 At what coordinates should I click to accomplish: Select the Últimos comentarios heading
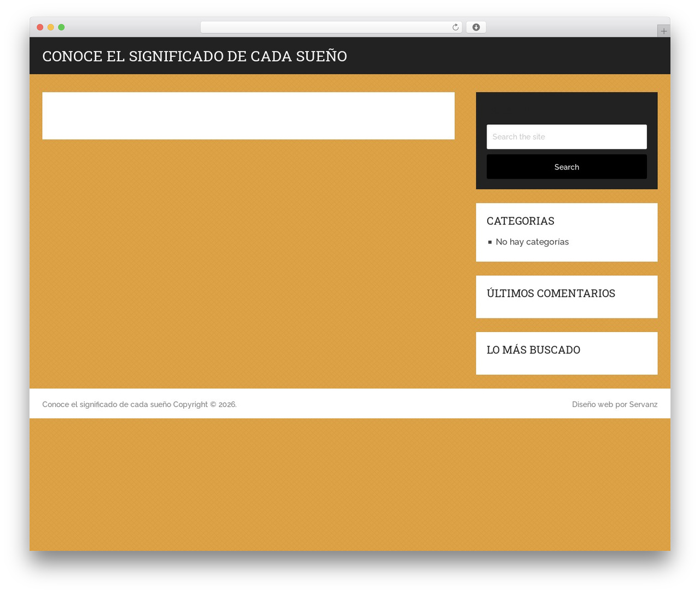click(x=551, y=293)
